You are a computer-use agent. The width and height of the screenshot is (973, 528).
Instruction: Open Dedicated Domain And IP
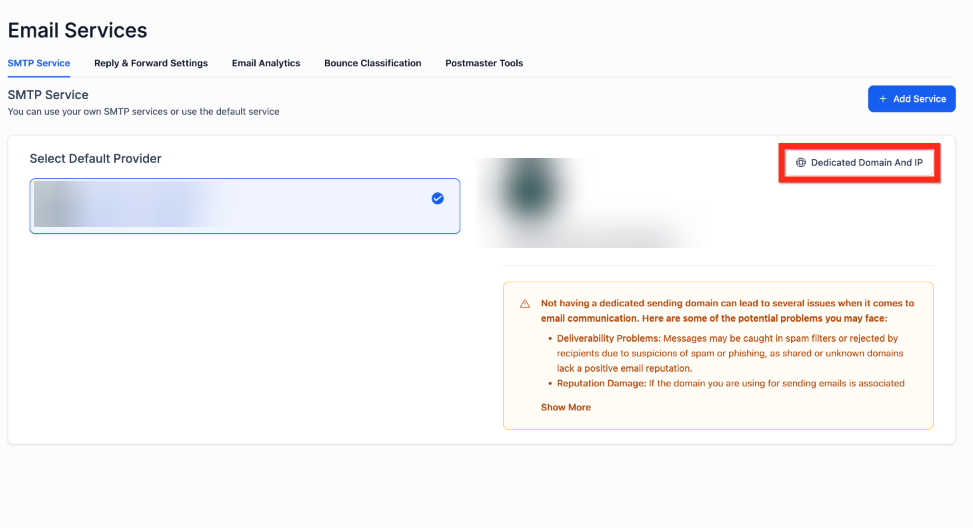(x=859, y=163)
